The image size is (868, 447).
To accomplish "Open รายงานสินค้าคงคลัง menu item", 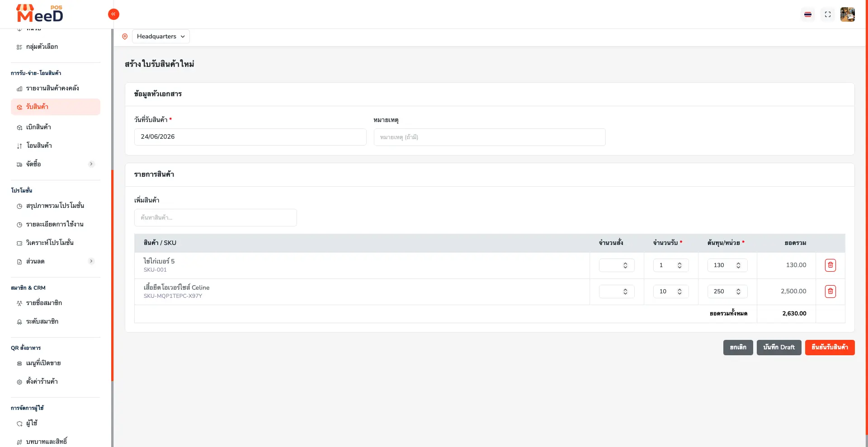I will (x=56, y=89).
